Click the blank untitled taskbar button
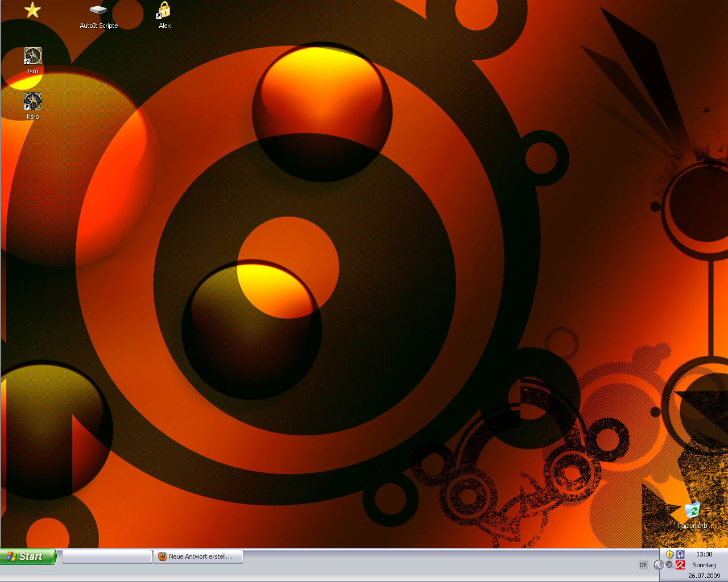The image size is (728, 582). 107,556
